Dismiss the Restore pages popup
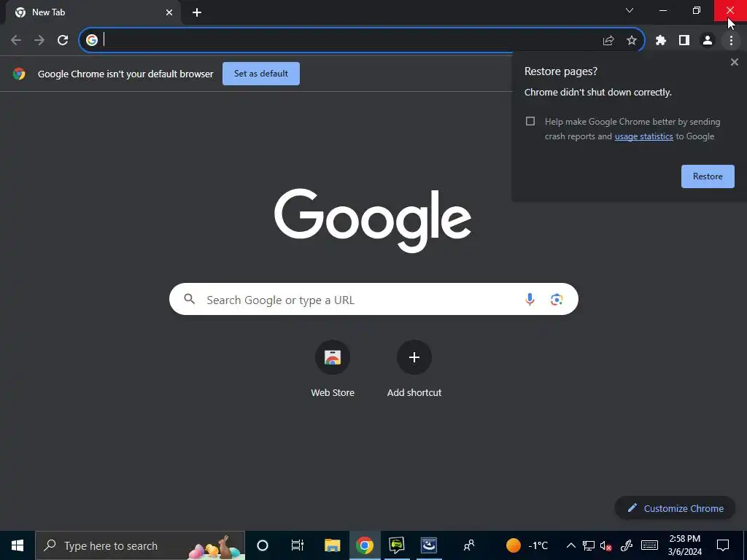The image size is (747, 560). coord(734,62)
